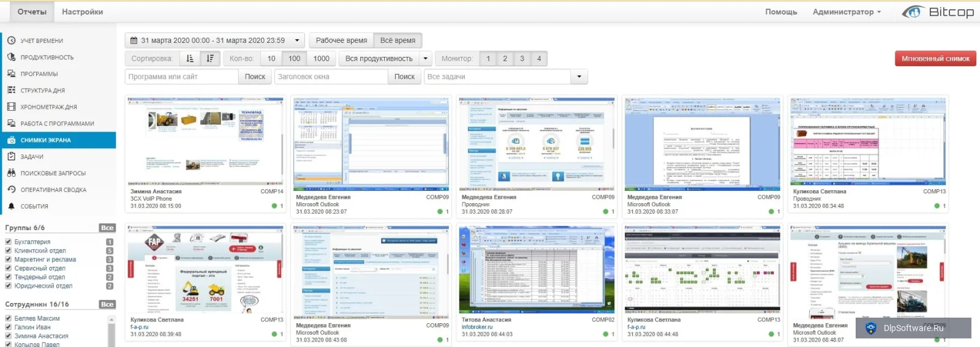This screenshot has height=347, width=980.
Task: Click the bars icon beside Структура дня
Action: click(11, 90)
